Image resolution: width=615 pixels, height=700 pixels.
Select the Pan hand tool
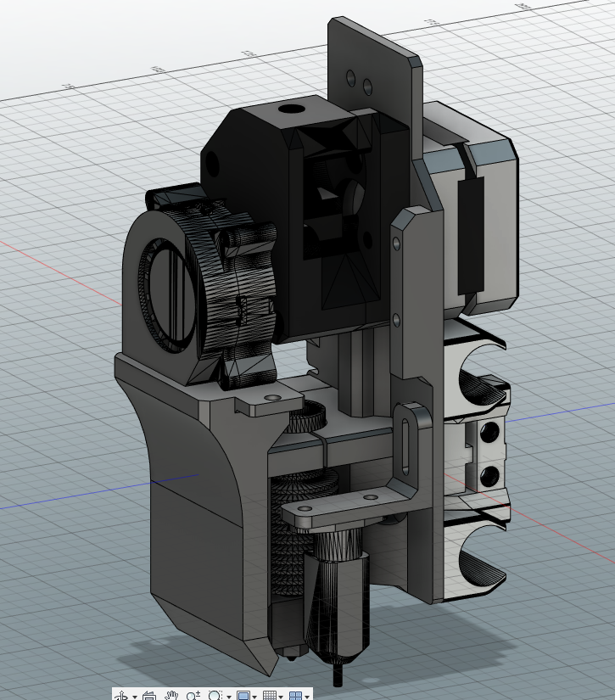[171, 696]
